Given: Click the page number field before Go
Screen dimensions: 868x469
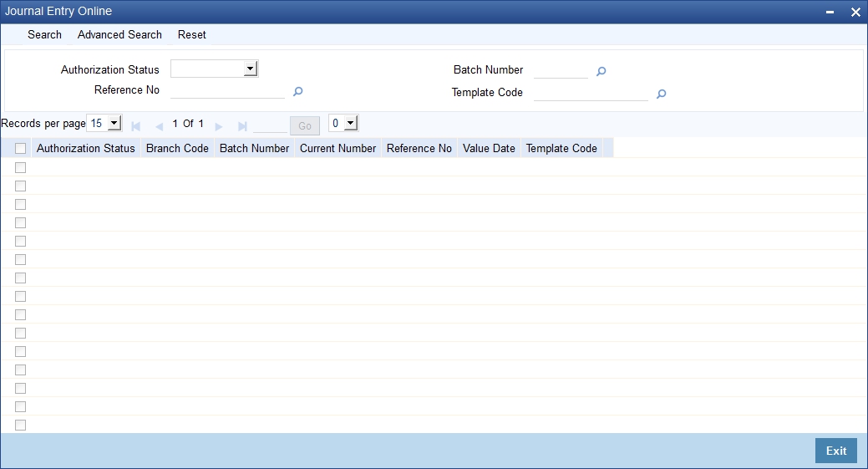Looking at the screenshot, I should tap(270, 125).
